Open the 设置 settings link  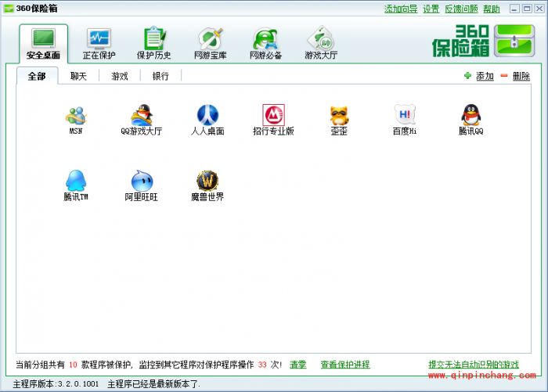pyautogui.click(x=431, y=9)
